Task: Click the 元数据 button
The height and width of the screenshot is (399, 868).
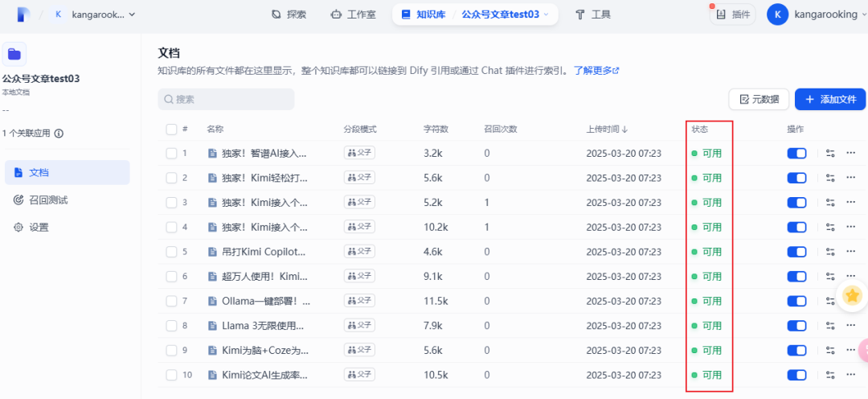Action: click(759, 99)
